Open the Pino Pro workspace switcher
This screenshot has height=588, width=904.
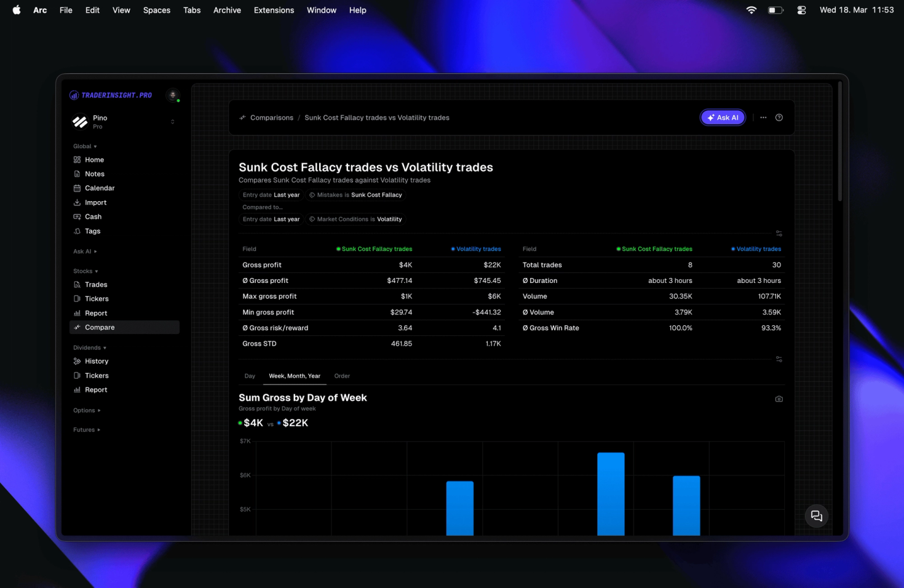[124, 122]
